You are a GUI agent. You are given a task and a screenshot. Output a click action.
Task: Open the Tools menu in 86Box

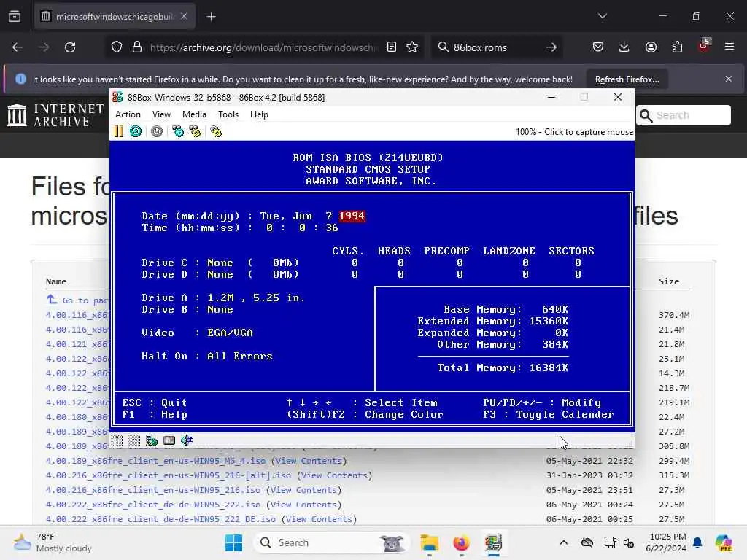(x=228, y=114)
